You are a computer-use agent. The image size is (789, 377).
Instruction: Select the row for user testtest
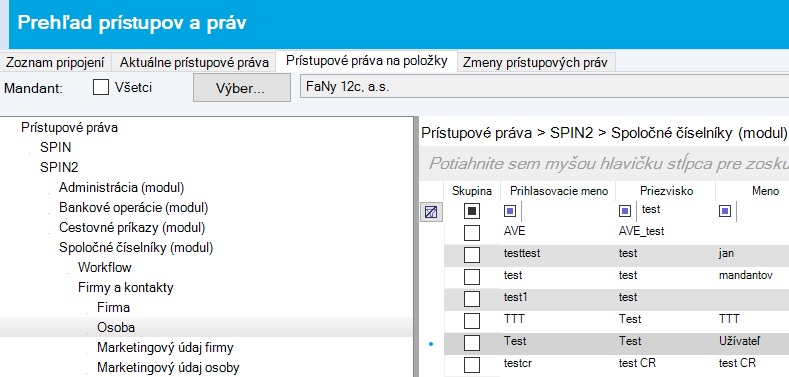(x=616, y=254)
